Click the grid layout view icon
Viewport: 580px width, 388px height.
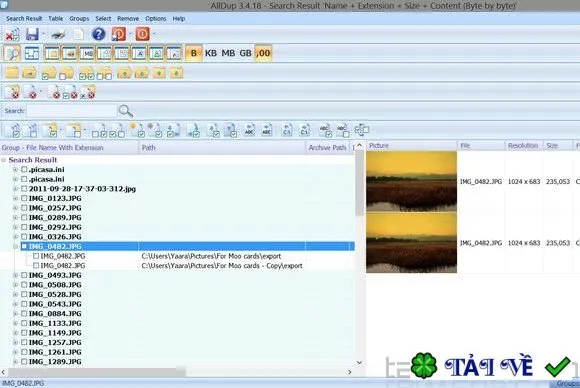pos(32,53)
